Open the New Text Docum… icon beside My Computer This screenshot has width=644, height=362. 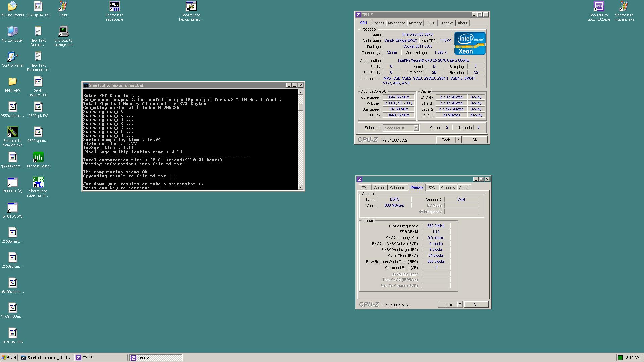point(38,36)
